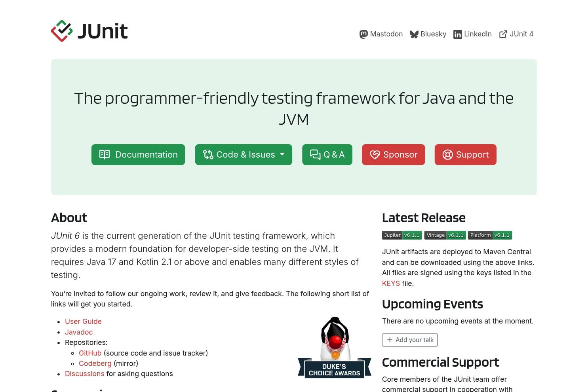The width and height of the screenshot is (588, 392).
Task: Open the Javadoc link
Action: pos(79,332)
